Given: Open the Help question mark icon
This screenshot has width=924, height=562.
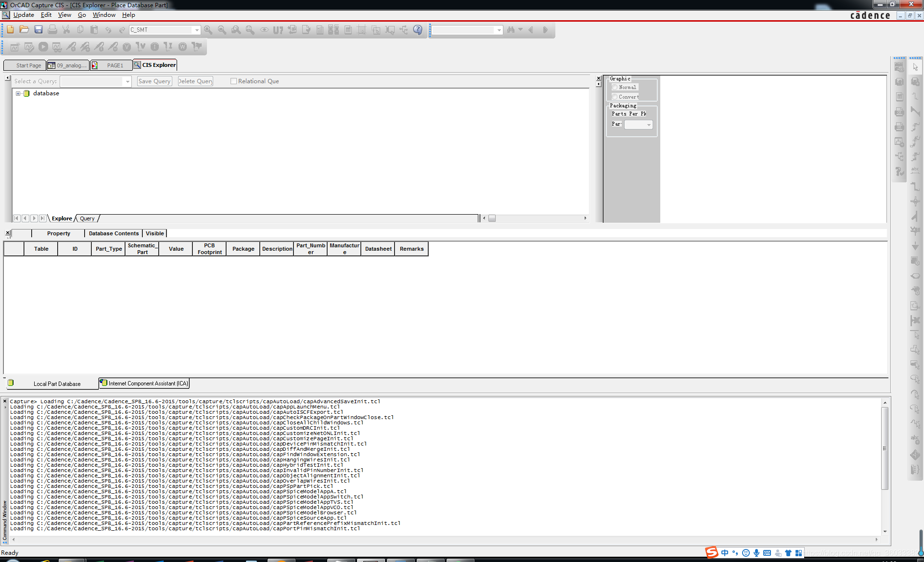Looking at the screenshot, I should coord(418,30).
